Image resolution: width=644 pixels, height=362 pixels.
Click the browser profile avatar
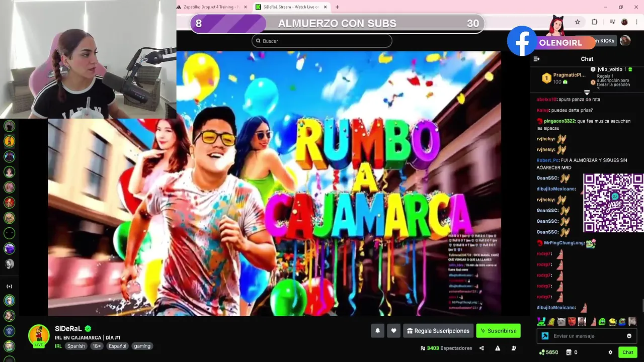pyautogui.click(x=624, y=22)
